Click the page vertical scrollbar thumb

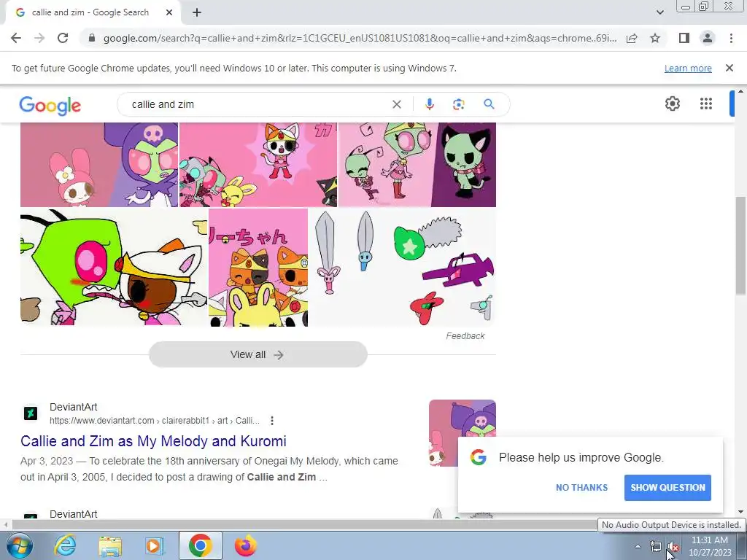coord(740,246)
